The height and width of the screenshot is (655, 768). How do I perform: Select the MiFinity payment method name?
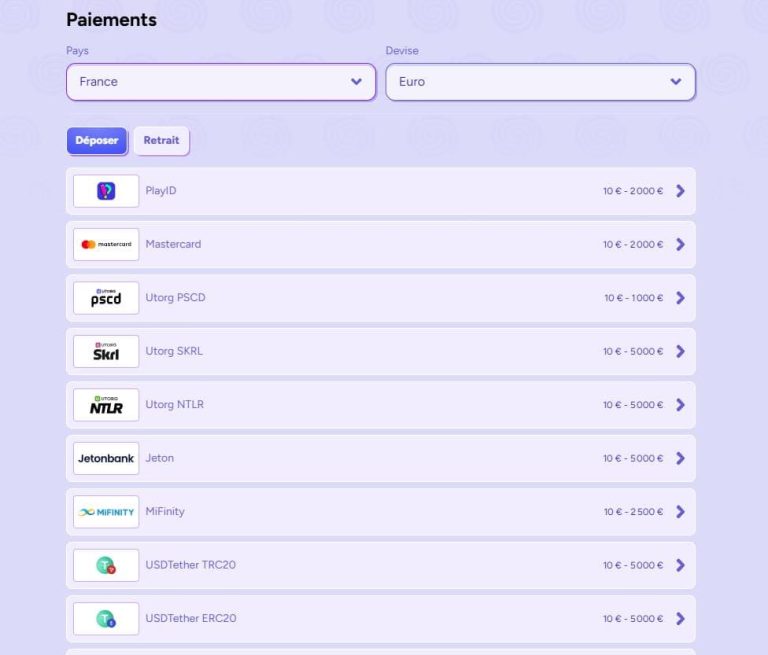pyautogui.click(x=165, y=512)
